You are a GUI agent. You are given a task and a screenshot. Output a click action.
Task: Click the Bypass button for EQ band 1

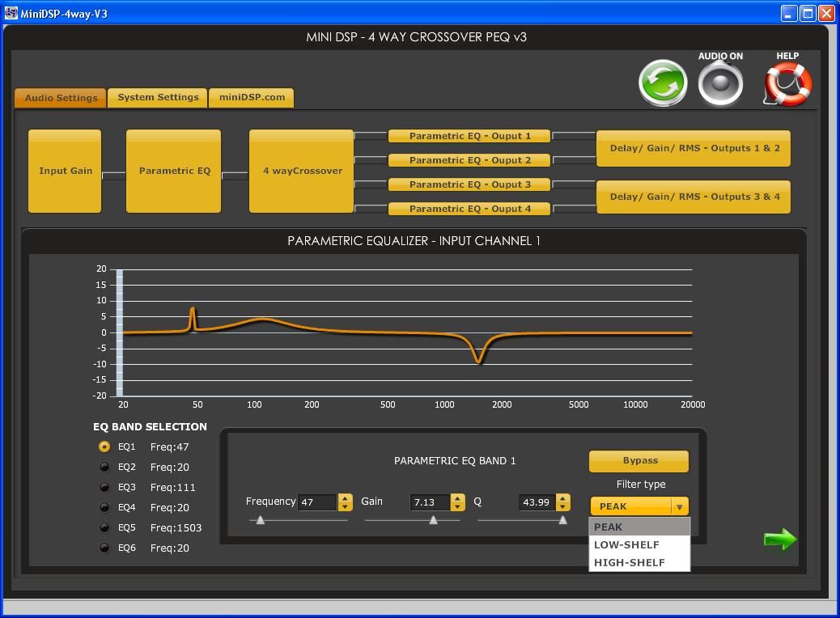(638, 460)
